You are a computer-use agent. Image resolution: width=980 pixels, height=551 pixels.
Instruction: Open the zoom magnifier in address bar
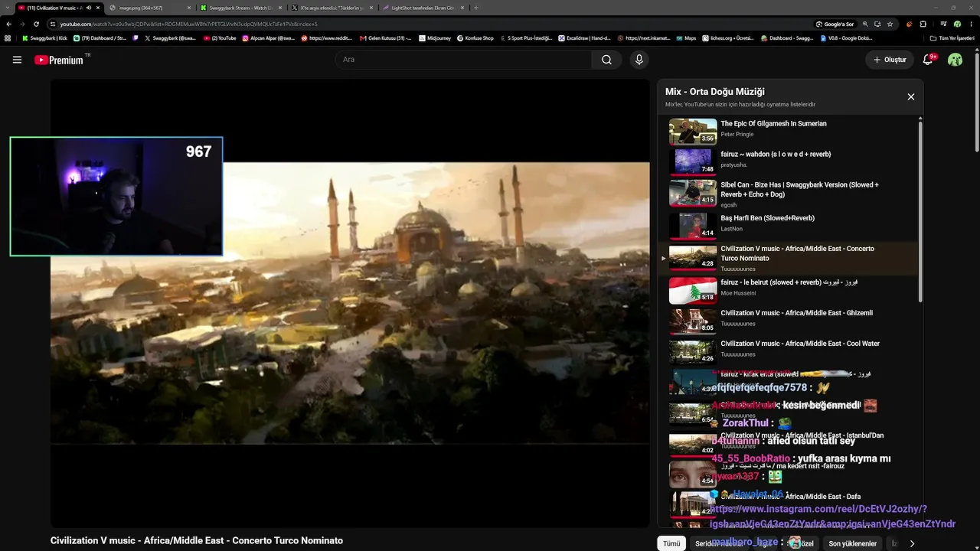pos(865,24)
